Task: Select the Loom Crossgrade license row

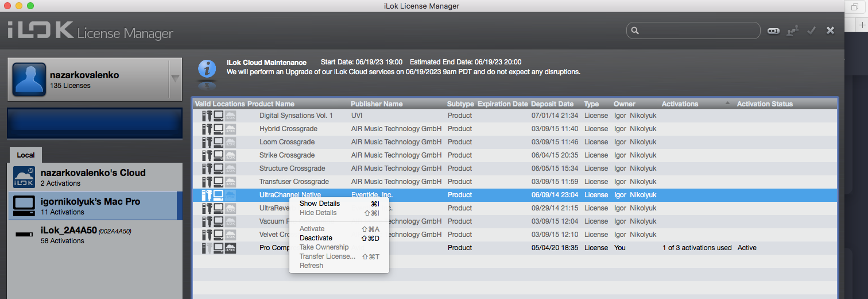Action: click(287, 142)
